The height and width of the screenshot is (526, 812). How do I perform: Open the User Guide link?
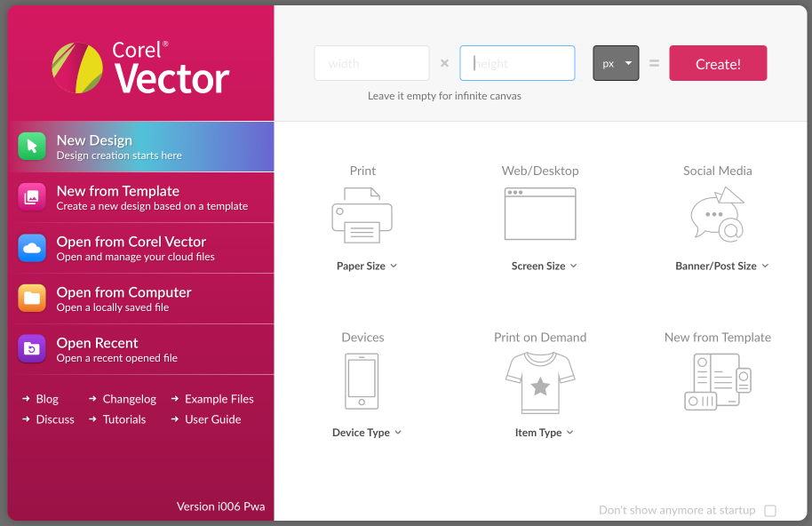pyautogui.click(x=212, y=418)
